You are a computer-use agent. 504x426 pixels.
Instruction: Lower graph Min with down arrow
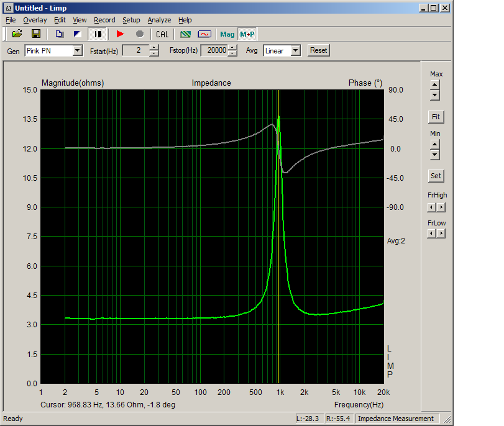pyautogui.click(x=435, y=155)
